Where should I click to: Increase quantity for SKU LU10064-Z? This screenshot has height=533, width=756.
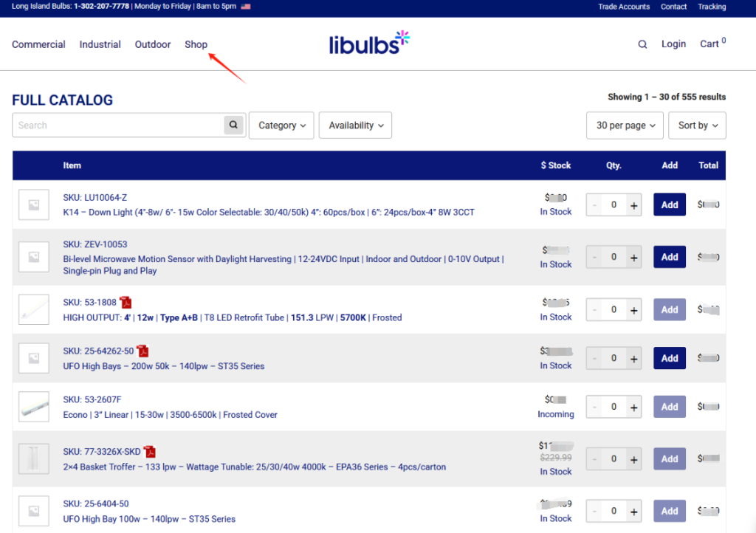[x=633, y=205]
